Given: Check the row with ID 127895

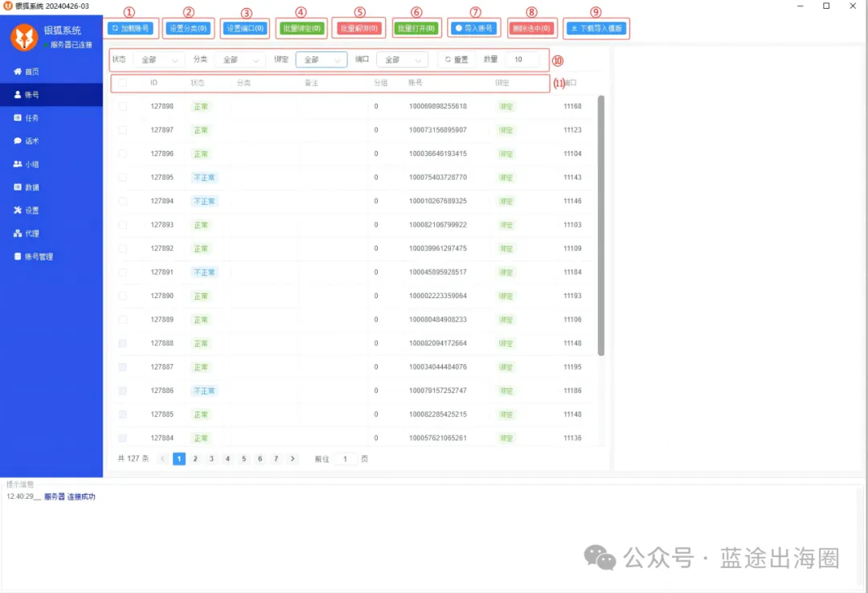Looking at the screenshot, I should (x=122, y=178).
